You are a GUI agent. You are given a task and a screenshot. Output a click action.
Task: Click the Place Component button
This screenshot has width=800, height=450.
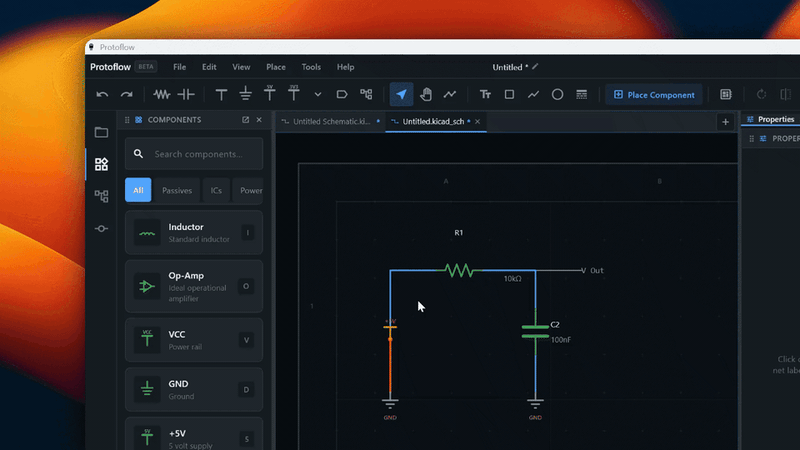point(654,95)
